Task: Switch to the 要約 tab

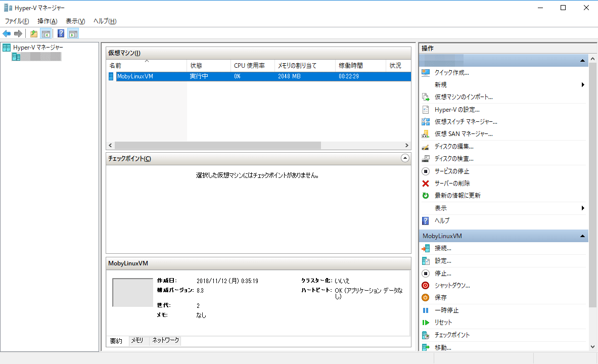Action: click(116, 341)
